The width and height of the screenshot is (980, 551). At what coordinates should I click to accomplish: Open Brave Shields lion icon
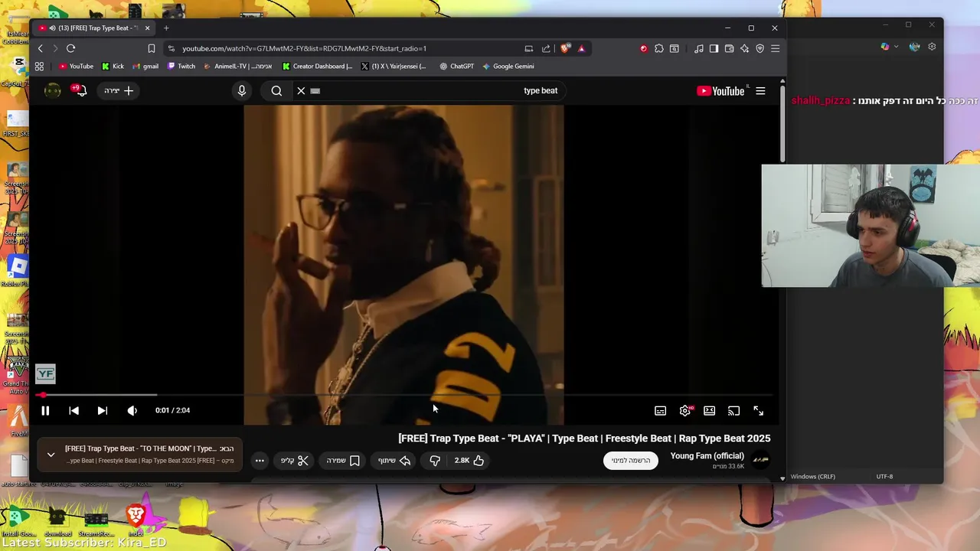565,48
